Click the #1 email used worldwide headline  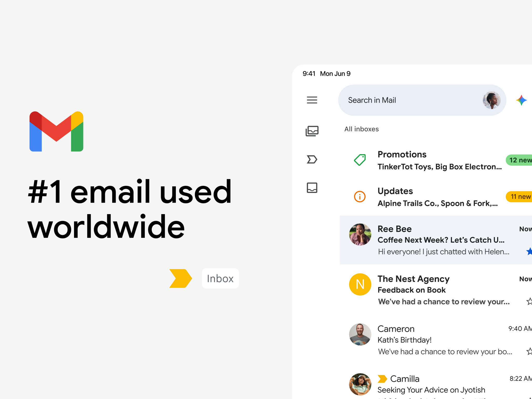coord(129,209)
